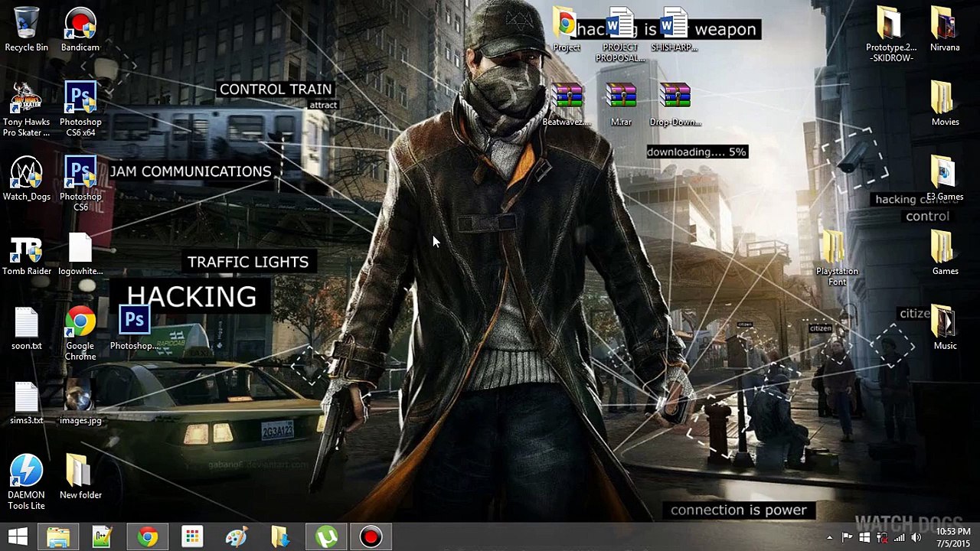The width and height of the screenshot is (980, 551).
Task: Select the Drop-Down RAR archive
Action: click(x=675, y=105)
